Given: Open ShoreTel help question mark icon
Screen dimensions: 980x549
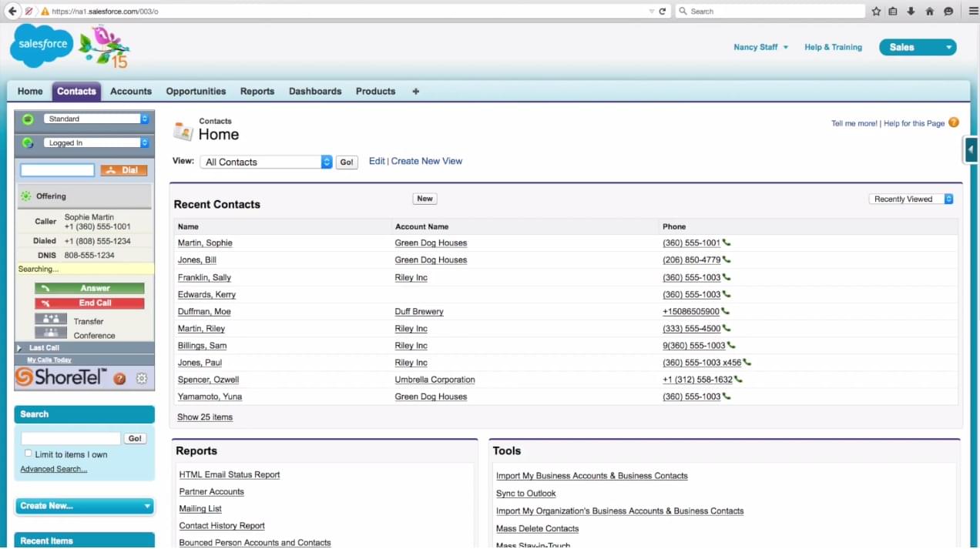Looking at the screenshot, I should (x=119, y=378).
